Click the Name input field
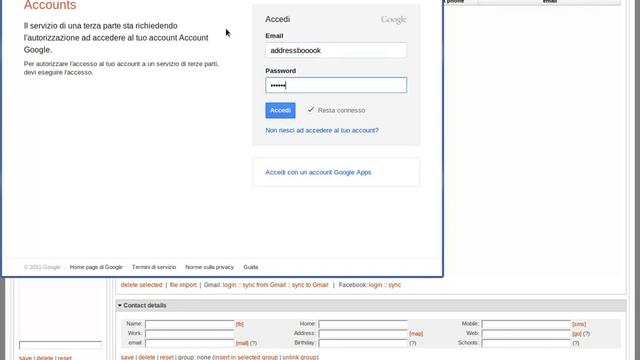The image size is (640, 360). coord(190,324)
